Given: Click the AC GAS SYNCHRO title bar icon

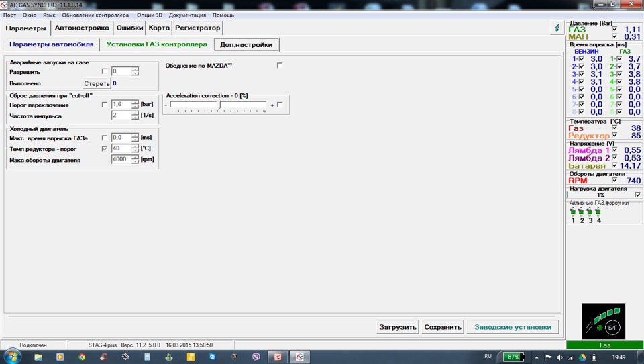Looking at the screenshot, I should [x=4, y=5].
